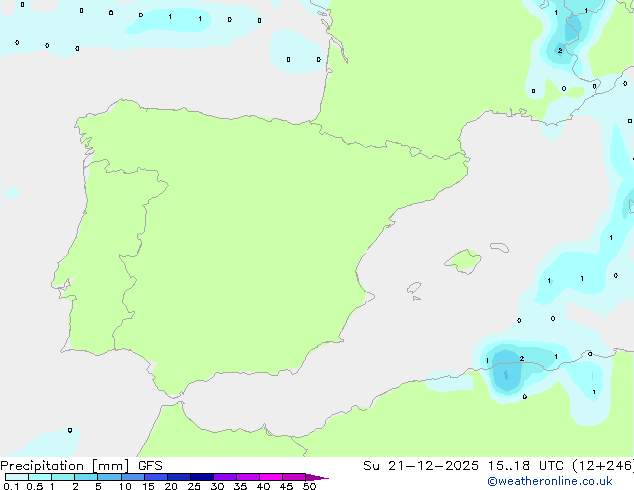Pick the 20–25 mm legend color swatch
This screenshot has height=490, width=634.
pyautogui.click(x=179, y=477)
